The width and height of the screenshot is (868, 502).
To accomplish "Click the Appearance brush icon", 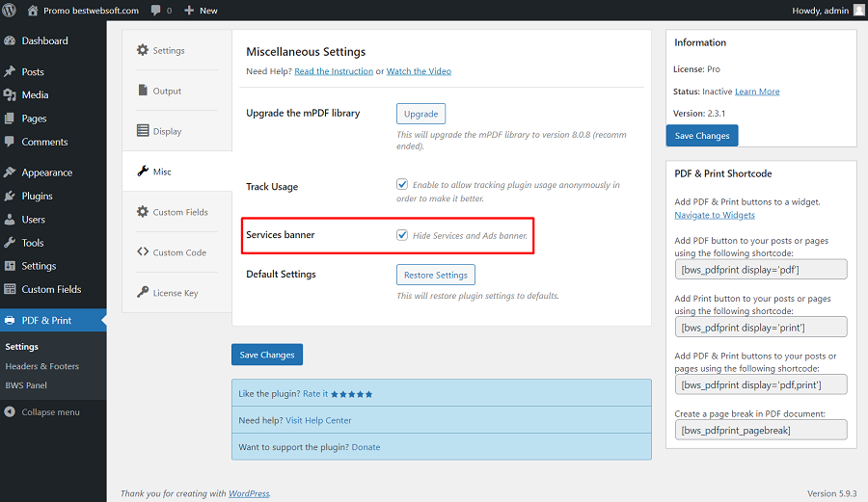I will (x=10, y=172).
